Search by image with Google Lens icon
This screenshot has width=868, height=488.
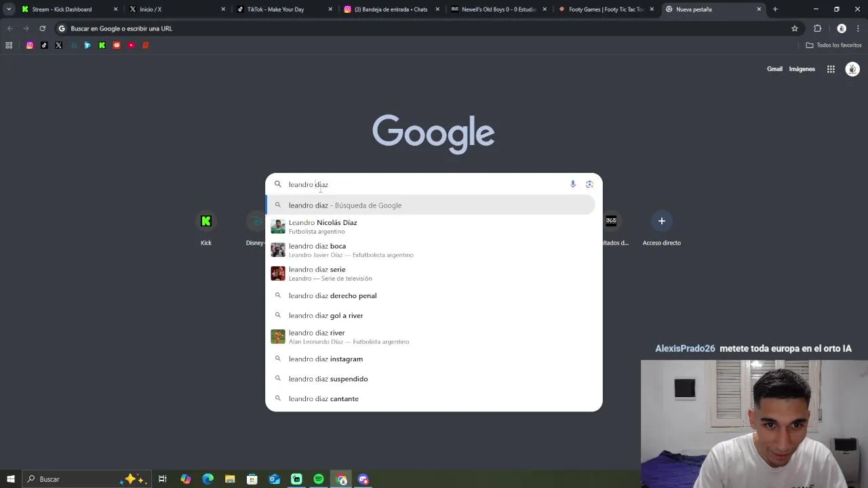tap(589, 184)
